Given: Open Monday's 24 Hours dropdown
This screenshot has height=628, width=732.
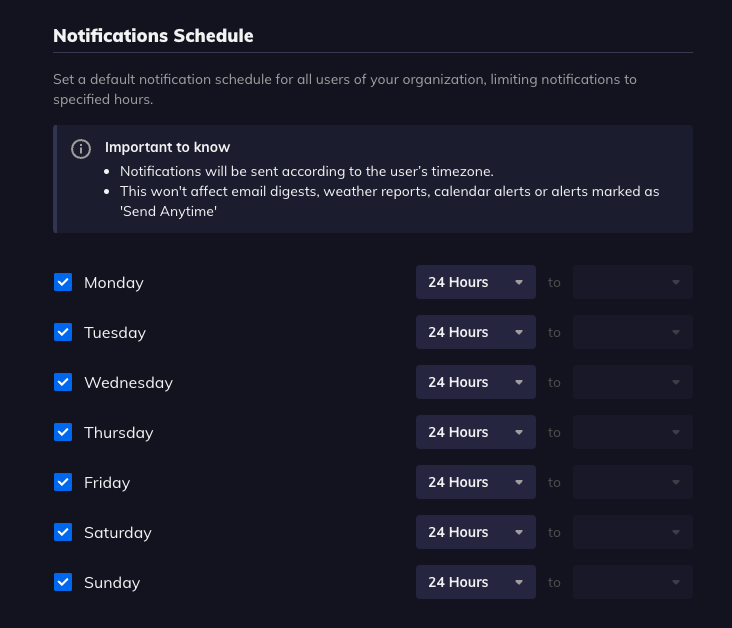Looking at the screenshot, I should tap(475, 282).
